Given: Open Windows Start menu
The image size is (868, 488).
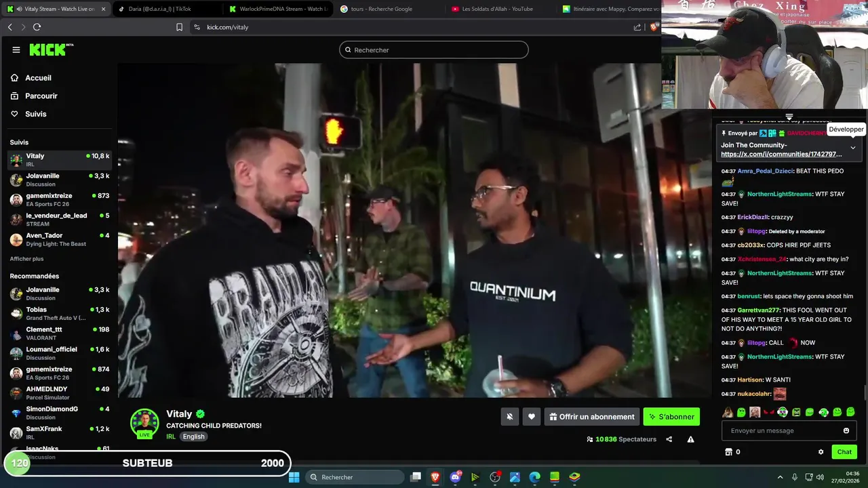Looking at the screenshot, I should point(294,477).
